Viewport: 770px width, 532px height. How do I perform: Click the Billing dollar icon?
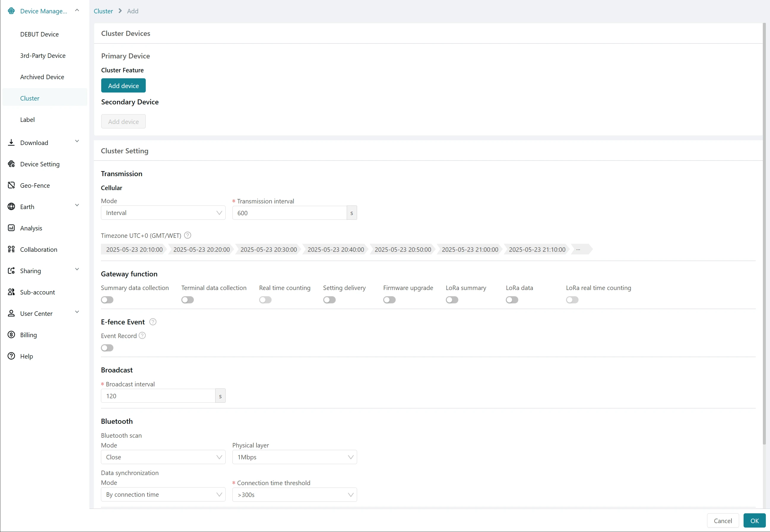pyautogui.click(x=11, y=335)
